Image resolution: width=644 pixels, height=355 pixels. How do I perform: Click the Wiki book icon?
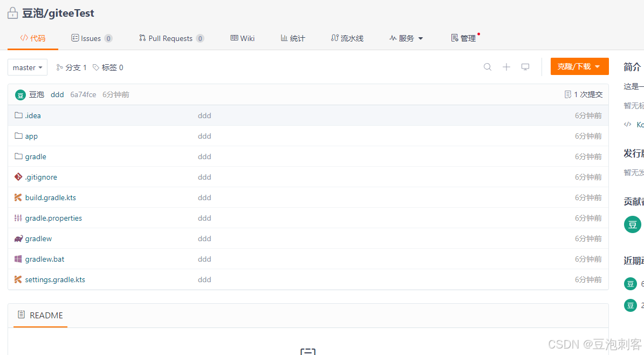pyautogui.click(x=234, y=38)
